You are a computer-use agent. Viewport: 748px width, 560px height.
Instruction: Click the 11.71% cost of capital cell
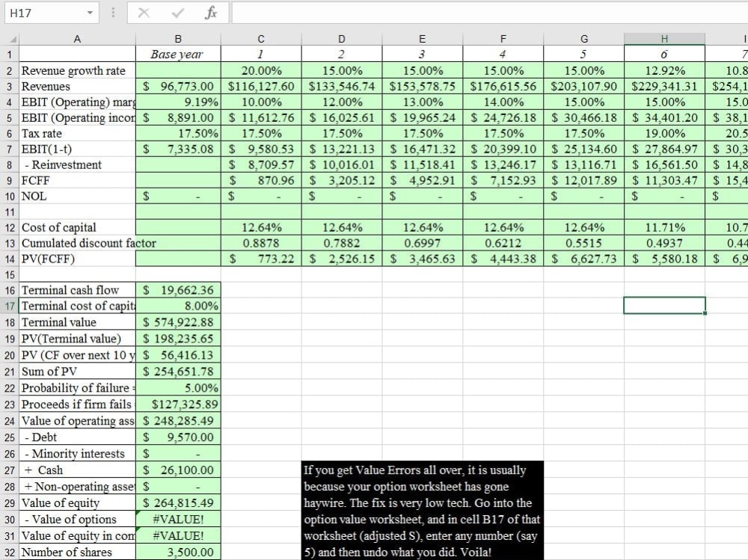point(664,227)
